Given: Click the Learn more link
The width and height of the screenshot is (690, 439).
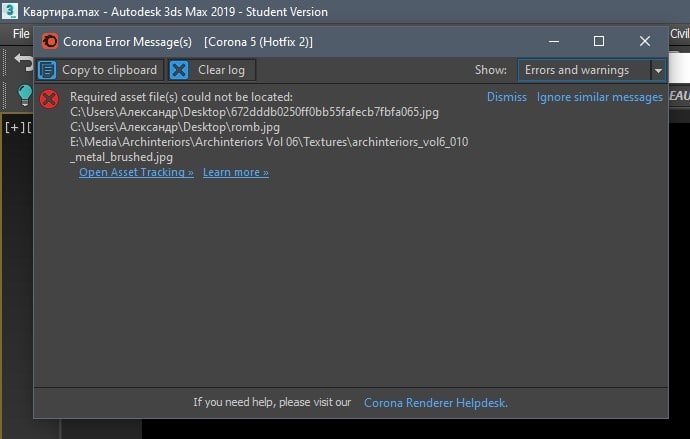Looking at the screenshot, I should 235,172.
